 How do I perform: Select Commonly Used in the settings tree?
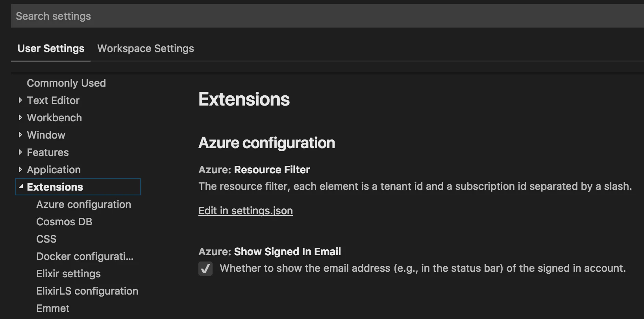tap(66, 83)
